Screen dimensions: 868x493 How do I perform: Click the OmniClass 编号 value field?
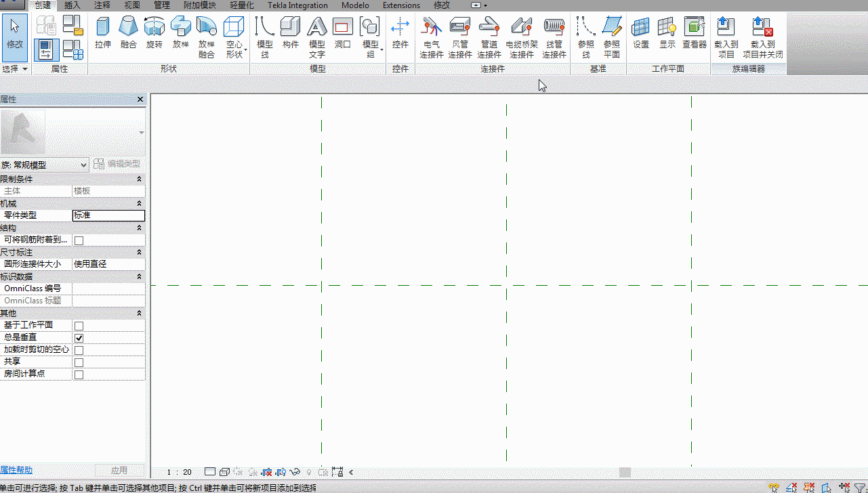(x=108, y=288)
